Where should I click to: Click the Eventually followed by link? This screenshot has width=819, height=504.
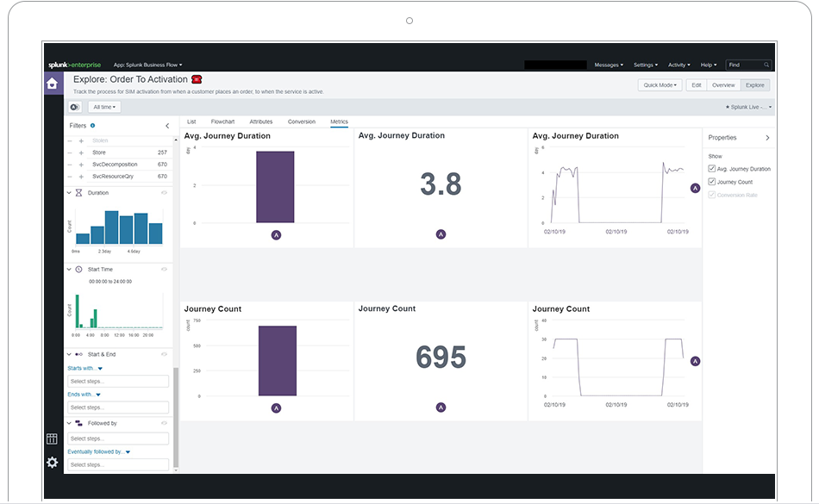98,451
